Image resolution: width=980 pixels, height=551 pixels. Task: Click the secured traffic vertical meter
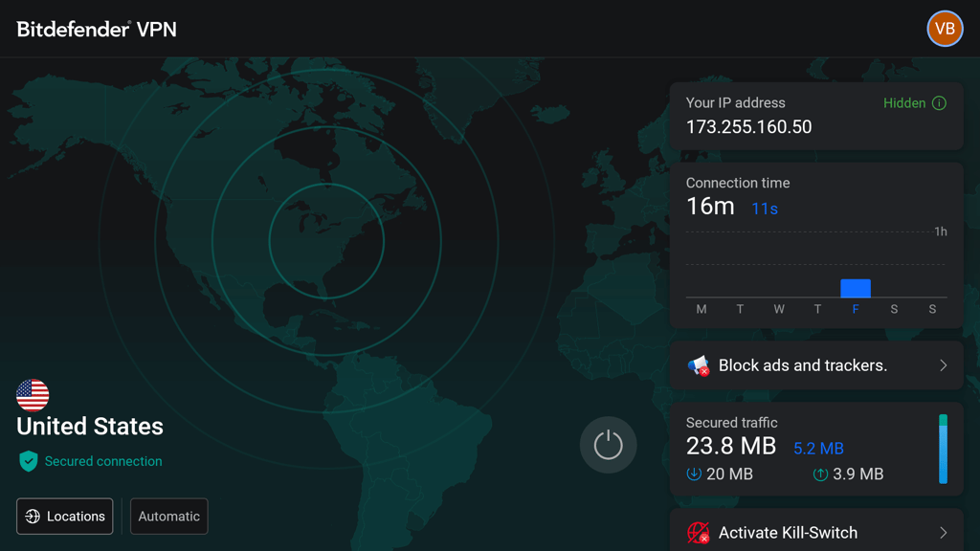tap(943, 449)
